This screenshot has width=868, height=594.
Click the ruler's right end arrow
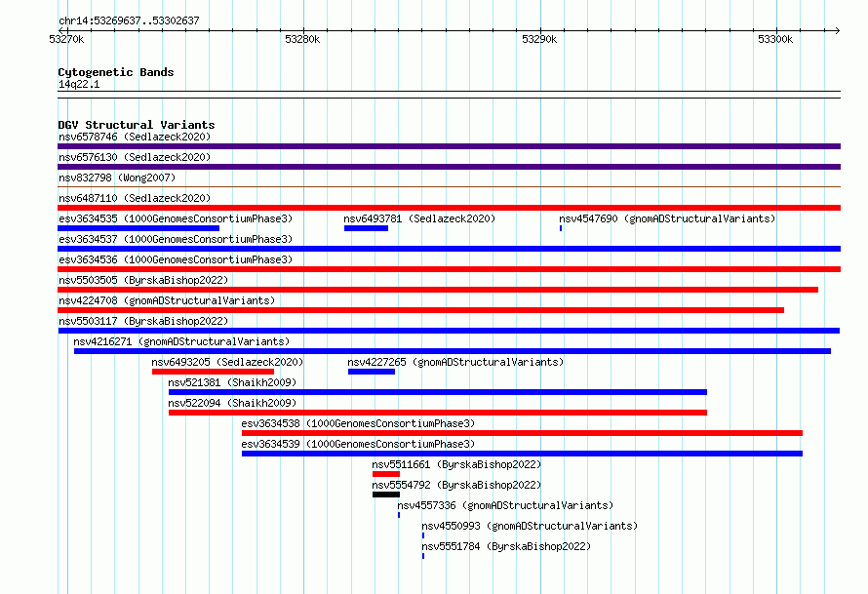coord(837,30)
